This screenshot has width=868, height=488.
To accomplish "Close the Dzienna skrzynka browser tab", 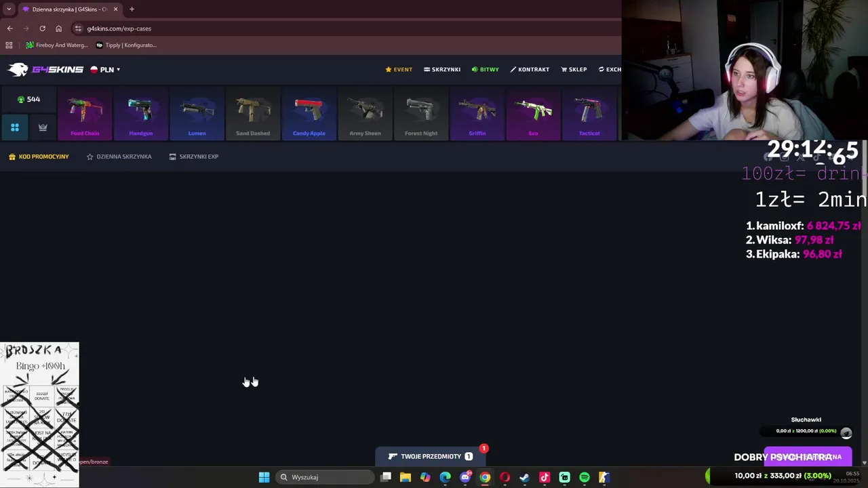I will pos(115,9).
